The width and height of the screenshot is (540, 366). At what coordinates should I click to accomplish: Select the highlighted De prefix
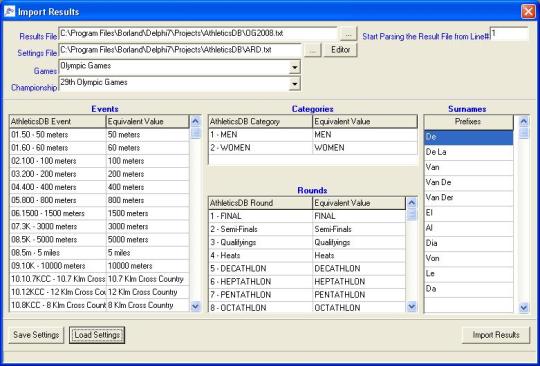(468, 137)
